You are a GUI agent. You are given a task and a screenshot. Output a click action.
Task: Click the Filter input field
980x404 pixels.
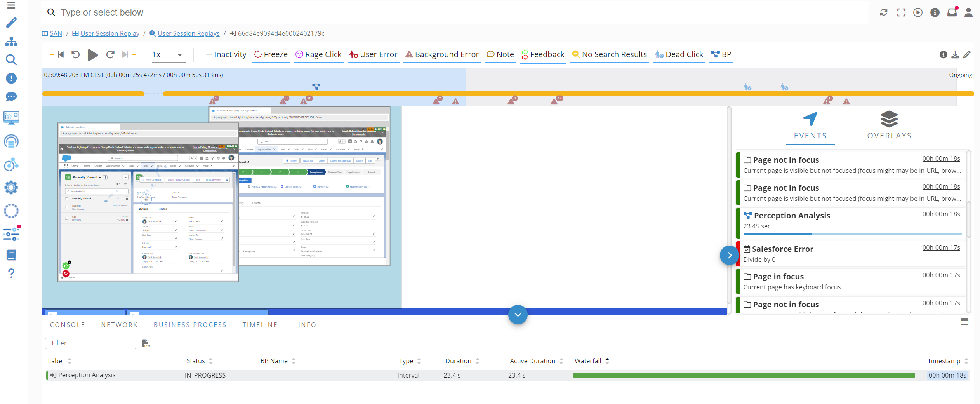point(90,343)
